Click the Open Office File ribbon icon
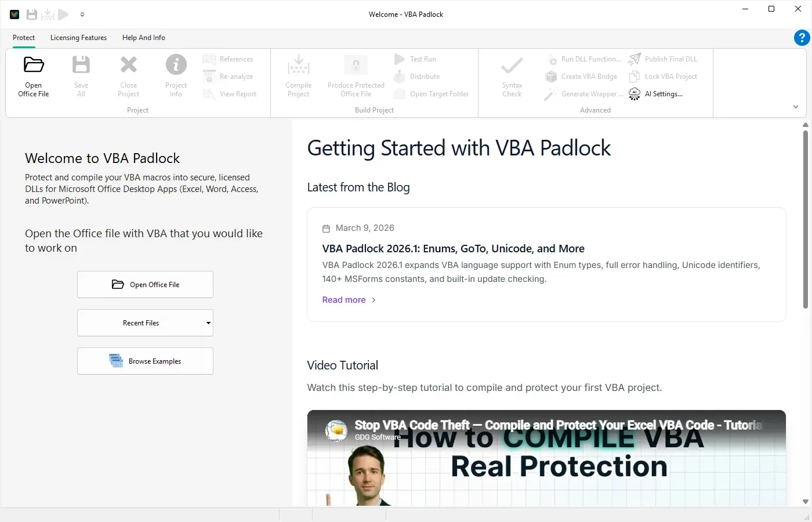The width and height of the screenshot is (812, 522). coord(34,64)
